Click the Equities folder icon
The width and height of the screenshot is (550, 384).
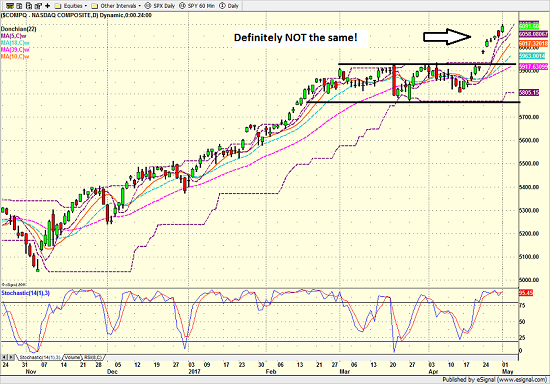pos(58,6)
